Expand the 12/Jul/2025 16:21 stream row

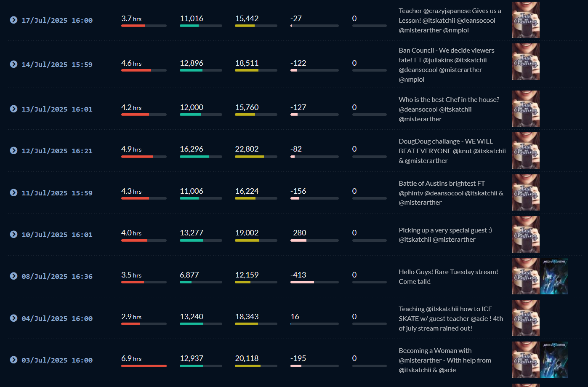13,150
